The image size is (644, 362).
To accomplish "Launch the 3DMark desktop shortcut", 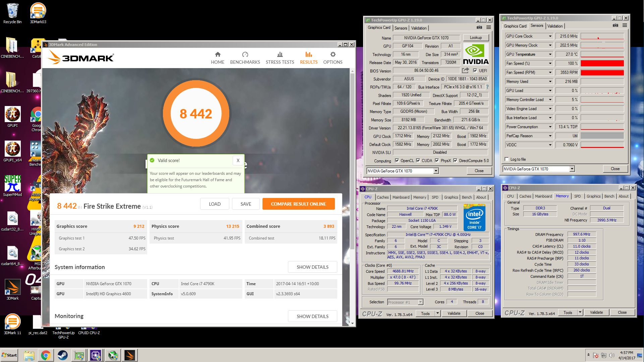I will (x=12, y=289).
